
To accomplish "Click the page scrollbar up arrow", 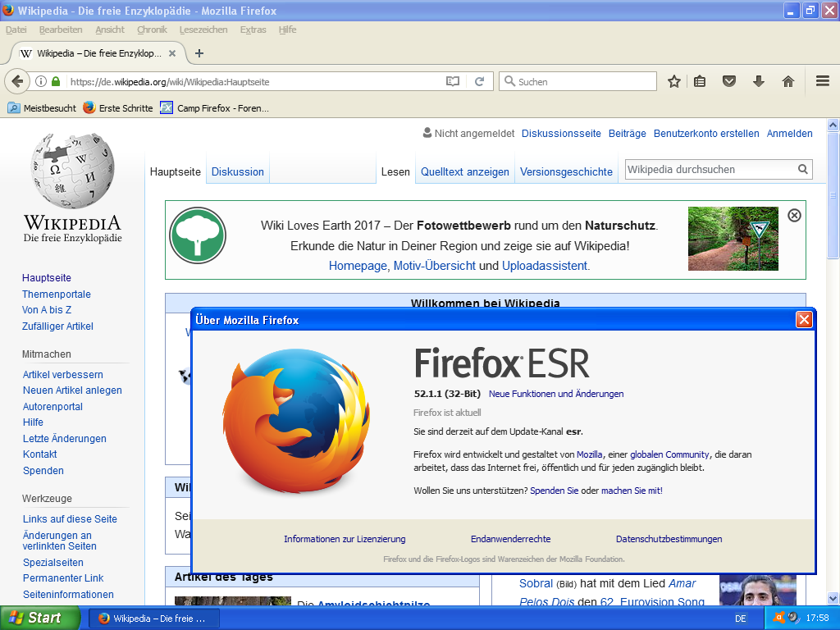I will [833, 126].
